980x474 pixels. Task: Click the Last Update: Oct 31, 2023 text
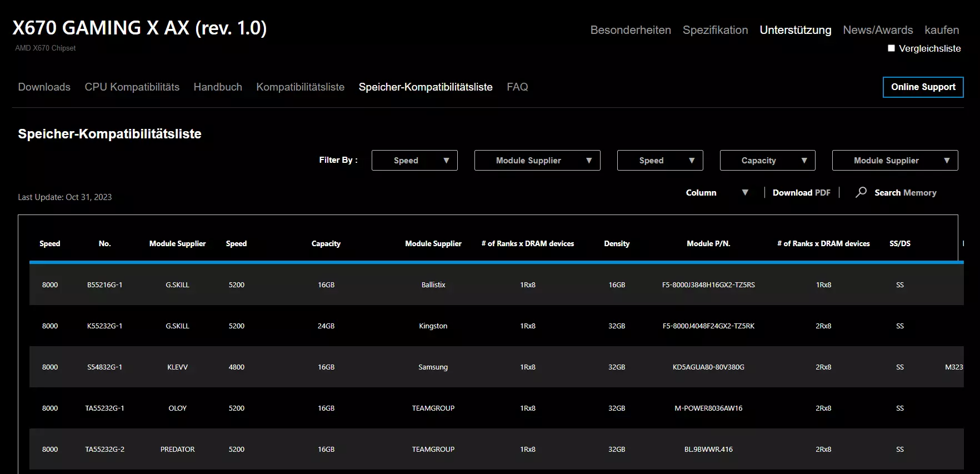tap(65, 197)
